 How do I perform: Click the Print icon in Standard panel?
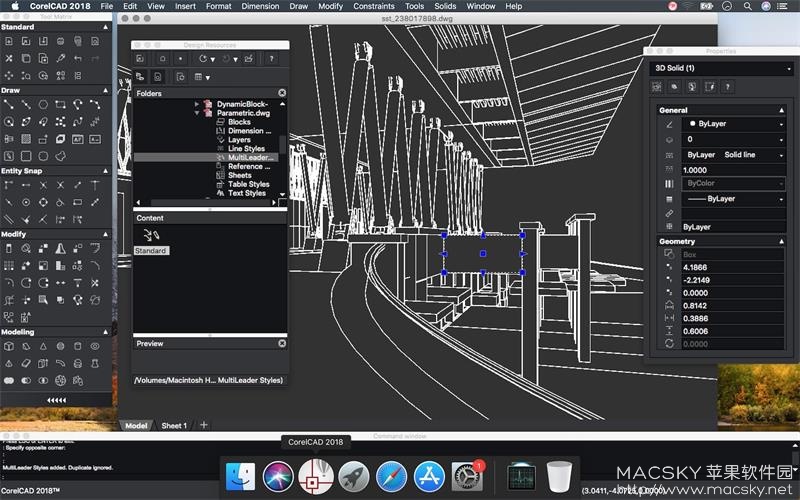pos(60,41)
